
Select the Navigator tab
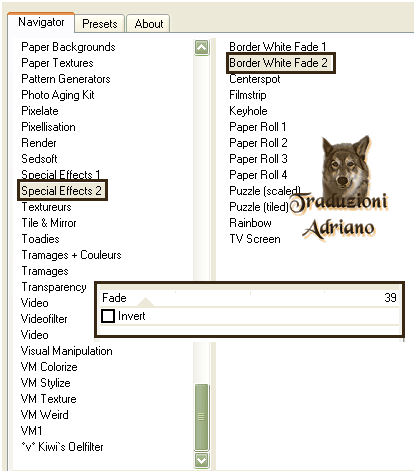click(41, 22)
